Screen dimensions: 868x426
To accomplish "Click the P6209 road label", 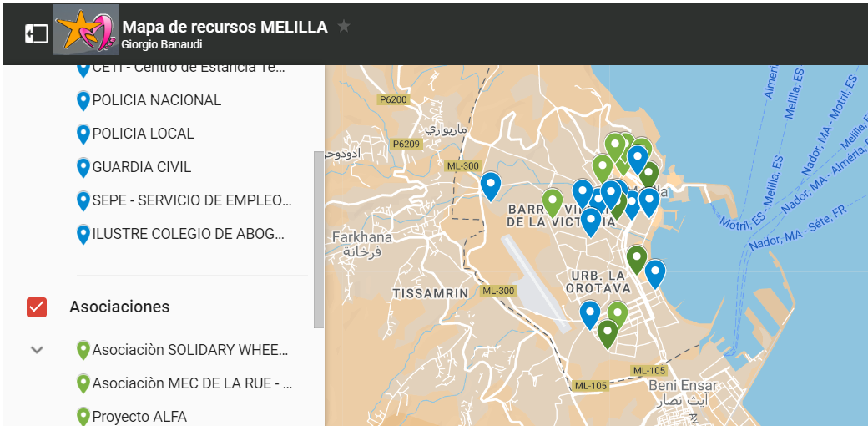I will pyautogui.click(x=407, y=144).
